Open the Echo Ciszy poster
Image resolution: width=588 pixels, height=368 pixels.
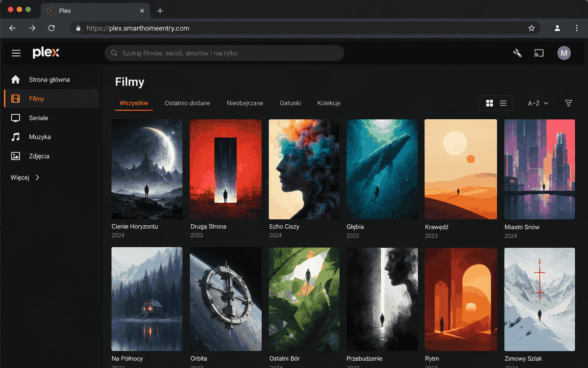pos(304,169)
